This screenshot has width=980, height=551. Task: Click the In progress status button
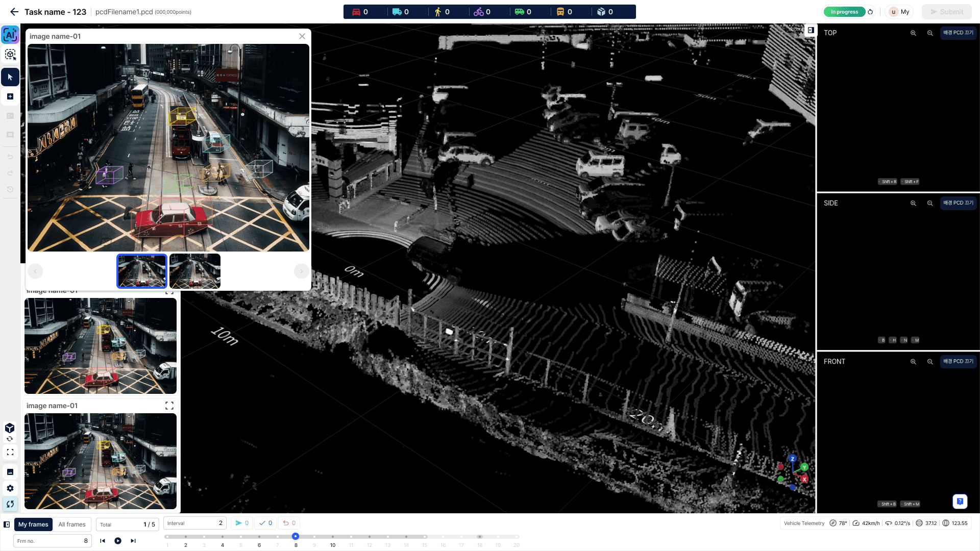pos(844,12)
